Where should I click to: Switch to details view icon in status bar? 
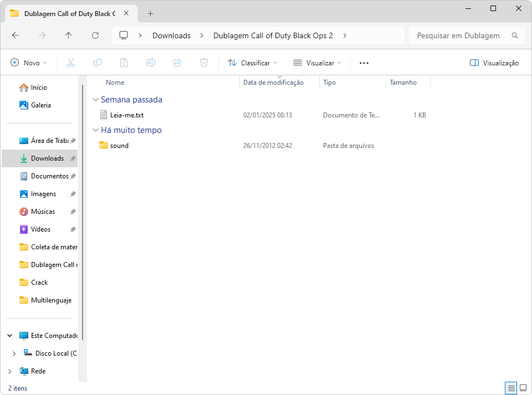(511, 388)
